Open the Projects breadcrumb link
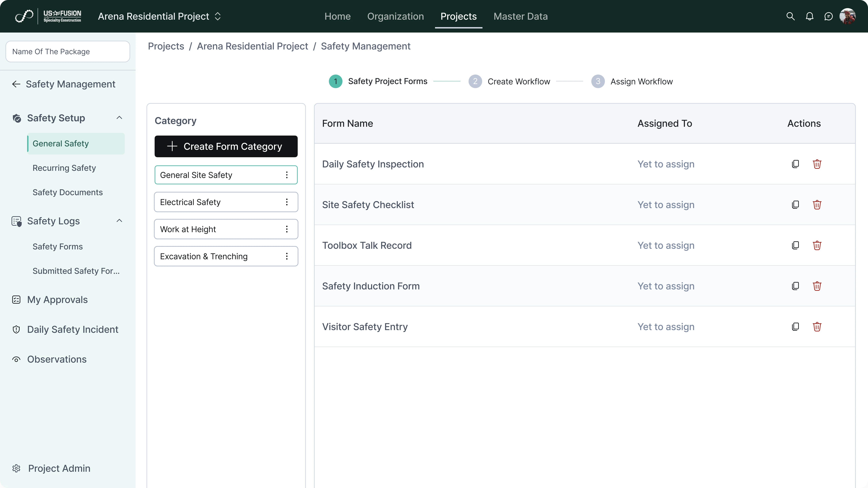 (166, 46)
